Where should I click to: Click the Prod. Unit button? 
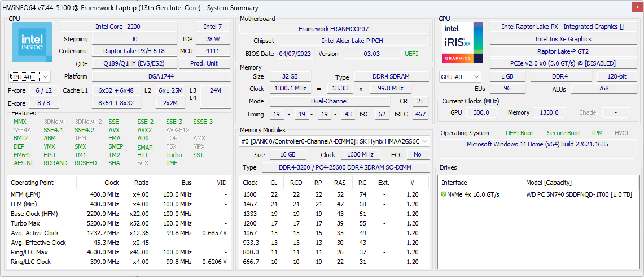pos(204,63)
